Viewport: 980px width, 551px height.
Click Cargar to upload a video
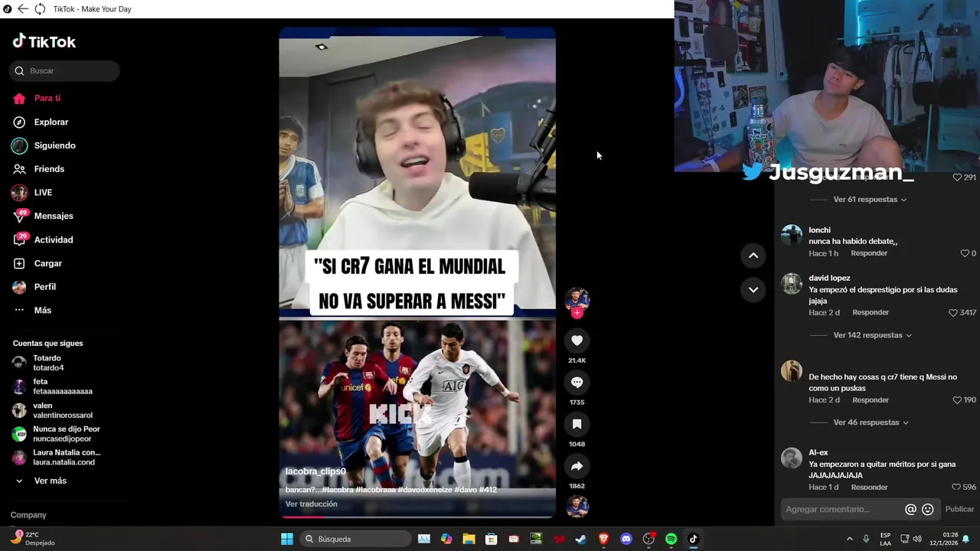47,263
